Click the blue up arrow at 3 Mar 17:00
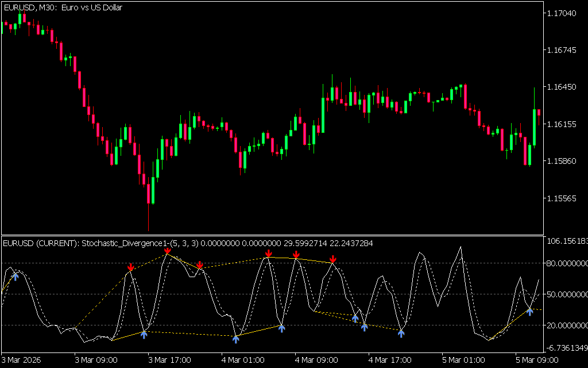The height and width of the screenshot is (368, 588). coord(144,333)
